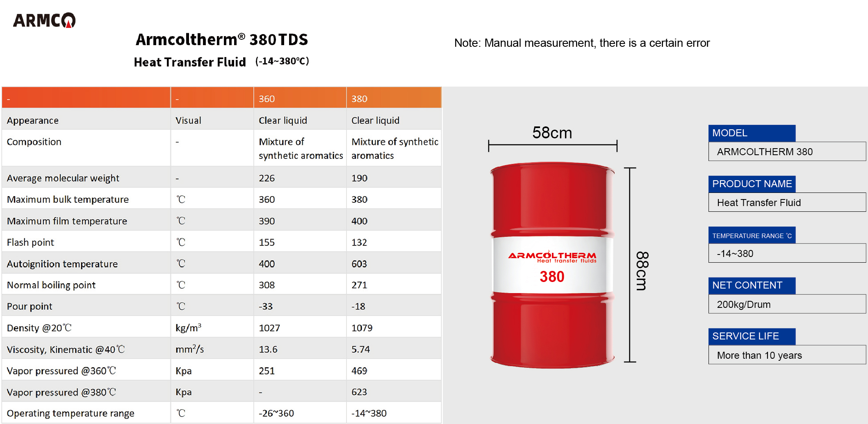Click the red Armcoltherm 380 drum image
The image size is (868, 424).
(x=552, y=265)
